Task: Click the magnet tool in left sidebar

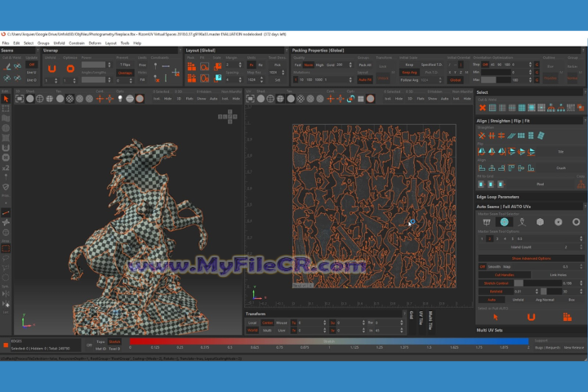Action: coord(6,148)
